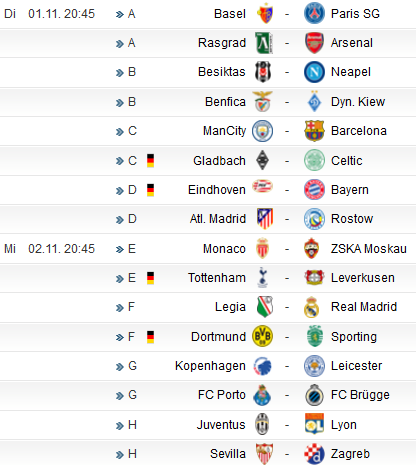Click the Barcelona club crest
The height and width of the screenshot is (465, 416).
[314, 131]
